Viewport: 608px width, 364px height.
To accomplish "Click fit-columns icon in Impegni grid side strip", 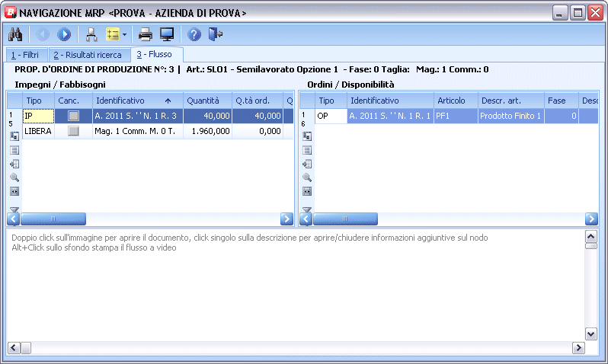I will (x=14, y=191).
